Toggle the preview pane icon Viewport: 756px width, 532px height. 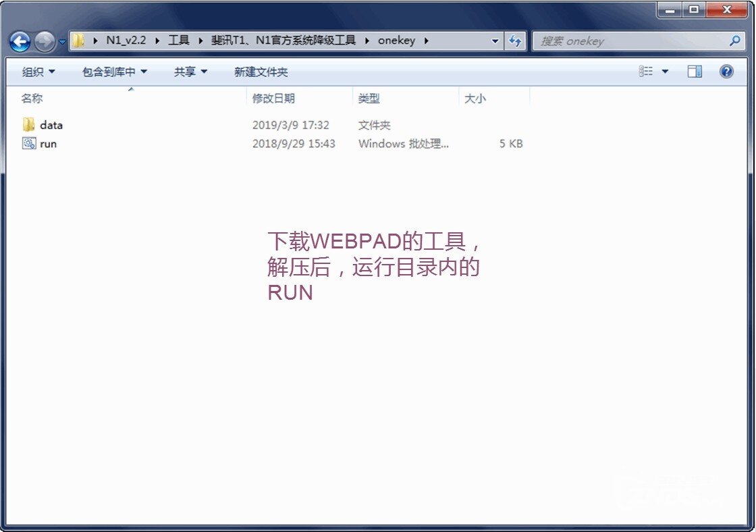[x=695, y=72]
